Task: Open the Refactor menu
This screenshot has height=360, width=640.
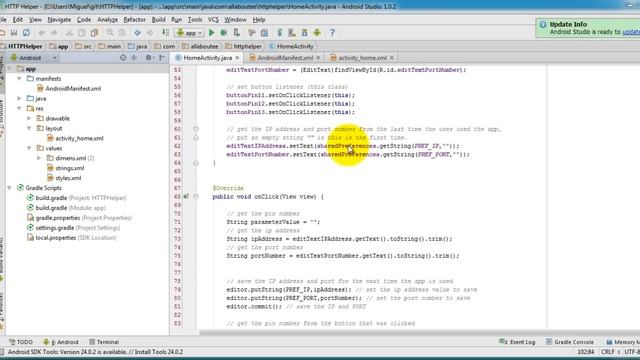Action: pos(134,20)
